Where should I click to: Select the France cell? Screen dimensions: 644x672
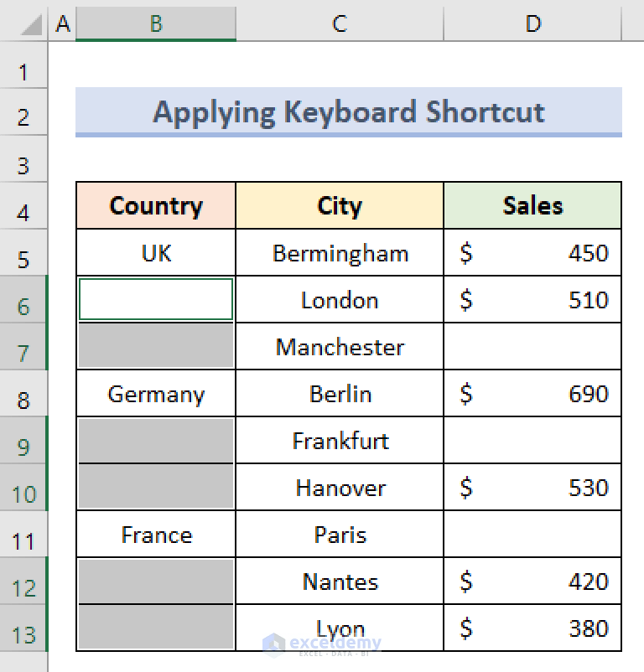point(155,534)
